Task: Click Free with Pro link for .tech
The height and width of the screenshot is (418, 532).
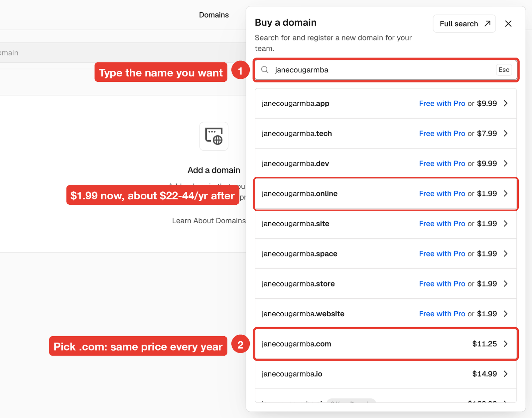Action: tap(442, 134)
